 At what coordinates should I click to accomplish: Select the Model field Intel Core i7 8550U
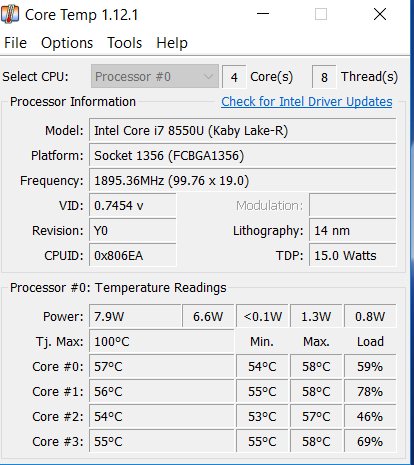243,130
